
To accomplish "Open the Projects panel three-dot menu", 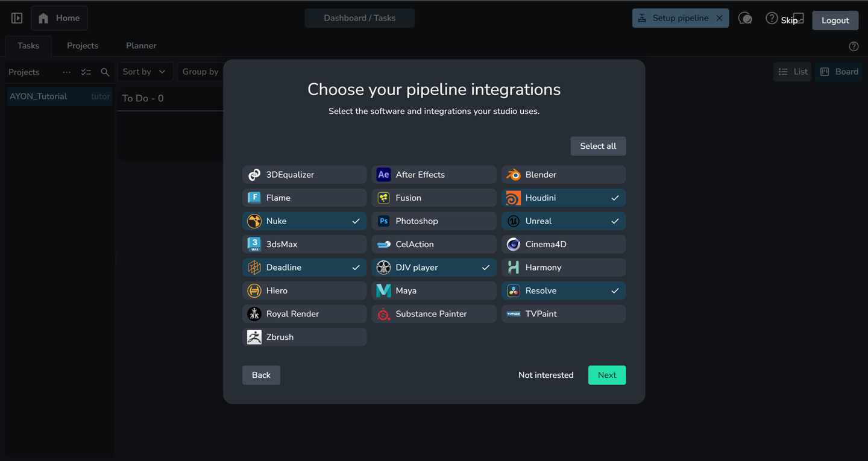I will (67, 72).
